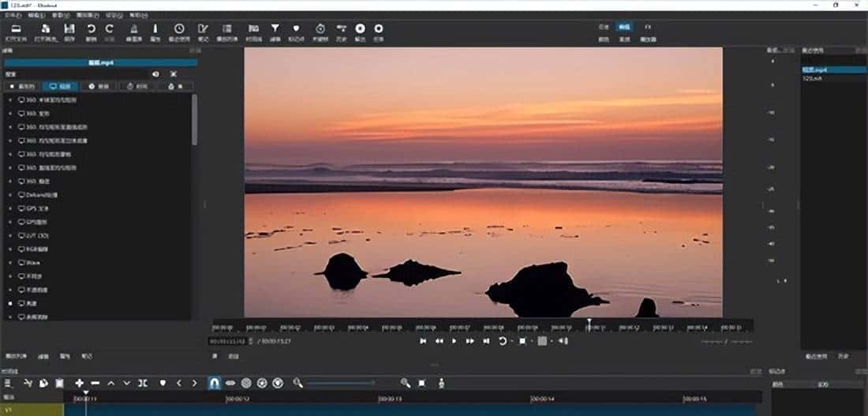Click the razor split icon on the timeline toolbar
Image resolution: width=868 pixels, height=416 pixels.
[143, 383]
